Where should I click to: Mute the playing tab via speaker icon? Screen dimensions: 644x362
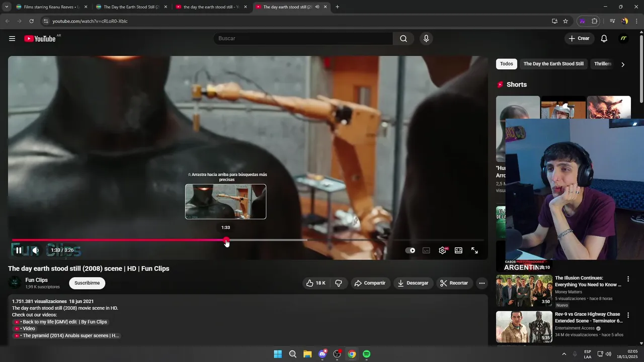(x=317, y=7)
